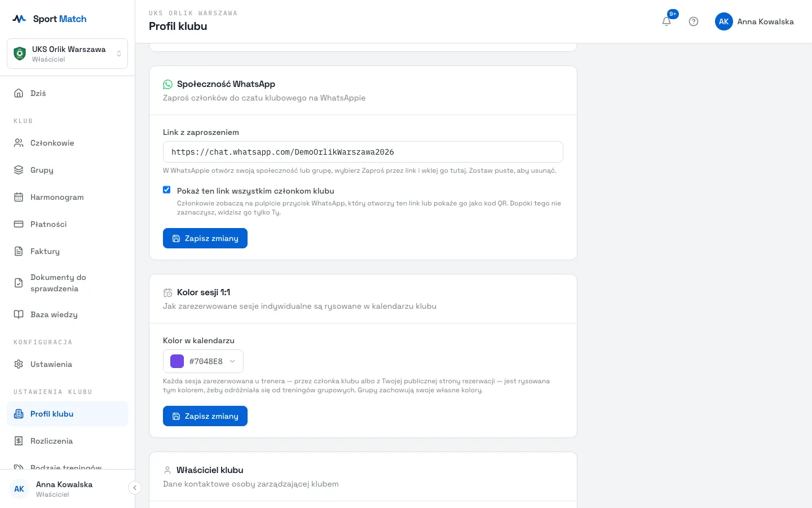812x508 pixels.
Task: Click the WhatsApp icon in the section header
Action: coord(167,84)
